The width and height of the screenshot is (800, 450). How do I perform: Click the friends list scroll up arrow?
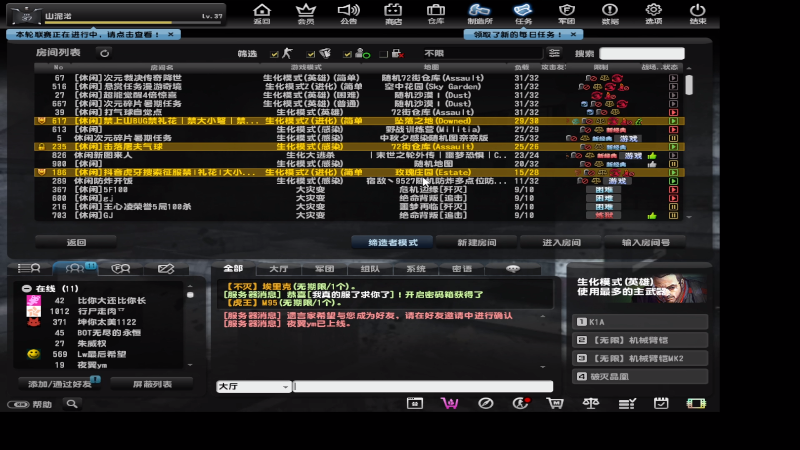(x=190, y=286)
